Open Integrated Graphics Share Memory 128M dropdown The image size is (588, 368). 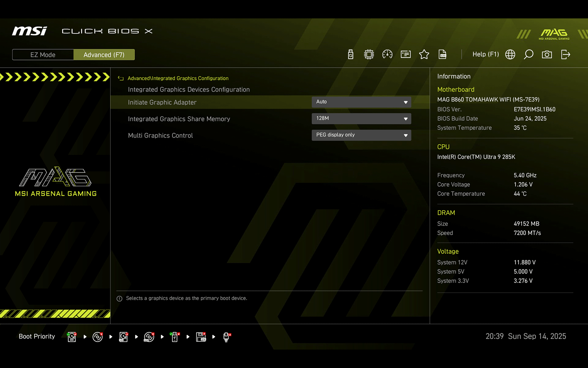point(361,118)
